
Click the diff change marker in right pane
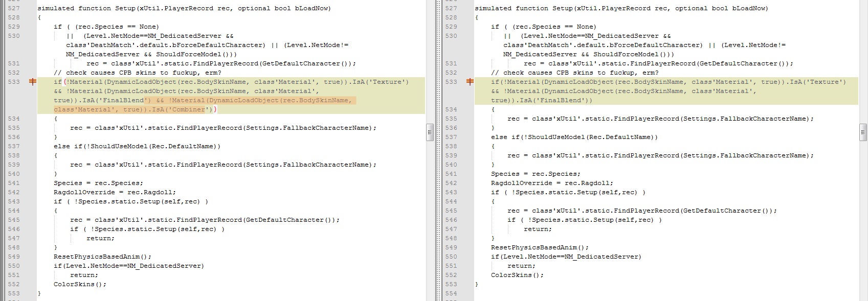tap(470, 82)
